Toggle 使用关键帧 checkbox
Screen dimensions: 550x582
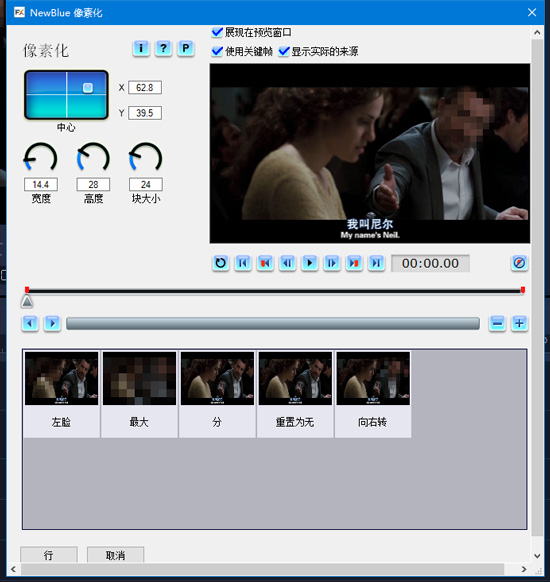pyautogui.click(x=217, y=51)
